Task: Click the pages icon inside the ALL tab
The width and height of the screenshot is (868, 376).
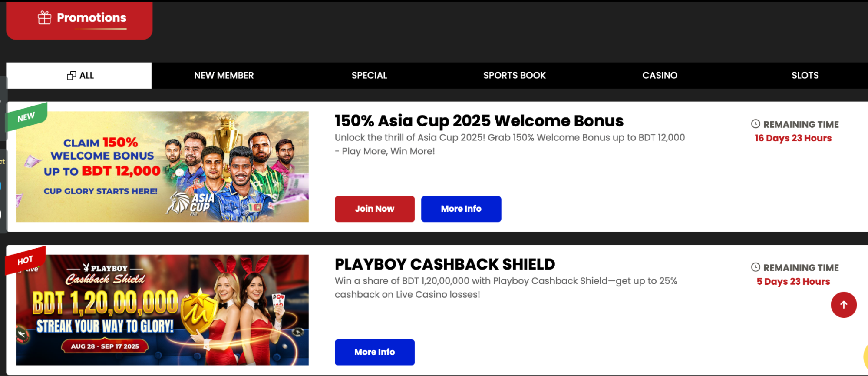Action: (70, 75)
